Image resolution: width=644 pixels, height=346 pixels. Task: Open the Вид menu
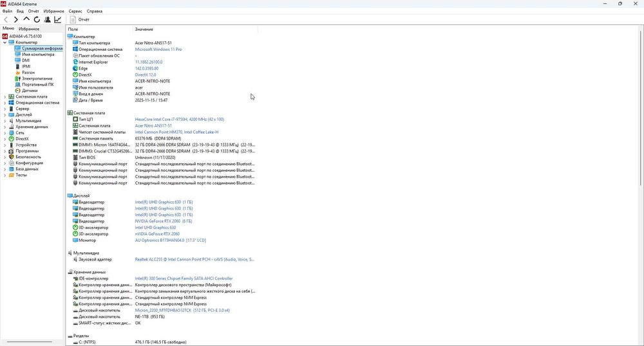pos(20,11)
